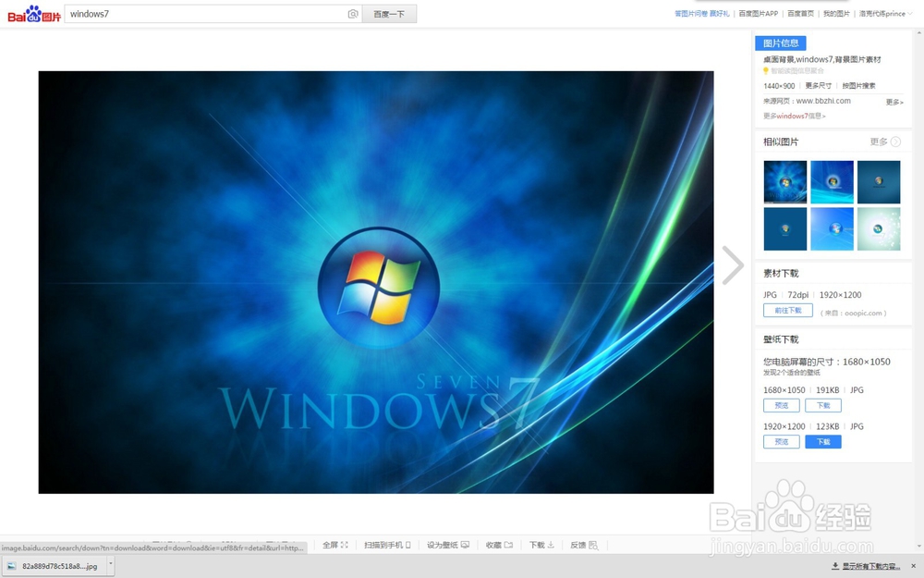Open camera image search in search box
Image resolution: width=924 pixels, height=578 pixels.
pos(352,14)
